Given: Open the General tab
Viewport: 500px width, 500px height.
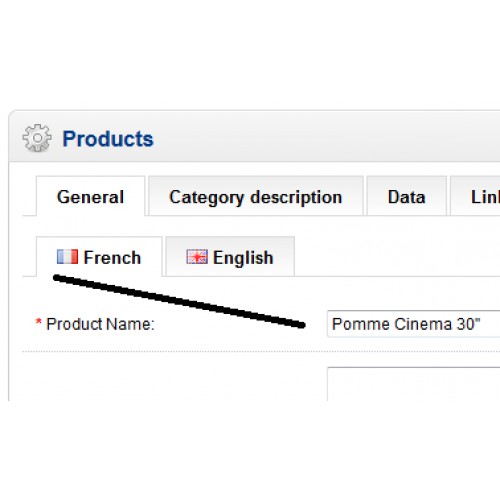Looking at the screenshot, I should pos(90,196).
